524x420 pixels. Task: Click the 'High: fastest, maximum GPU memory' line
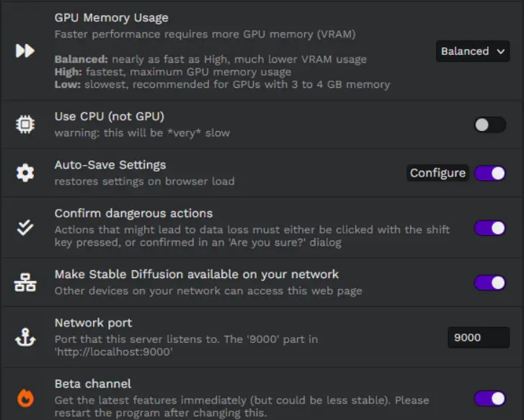tap(173, 72)
